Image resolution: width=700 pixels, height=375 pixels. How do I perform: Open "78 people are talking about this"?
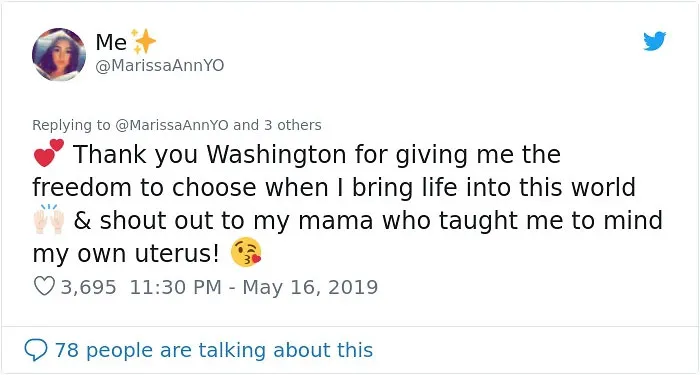[214, 350]
